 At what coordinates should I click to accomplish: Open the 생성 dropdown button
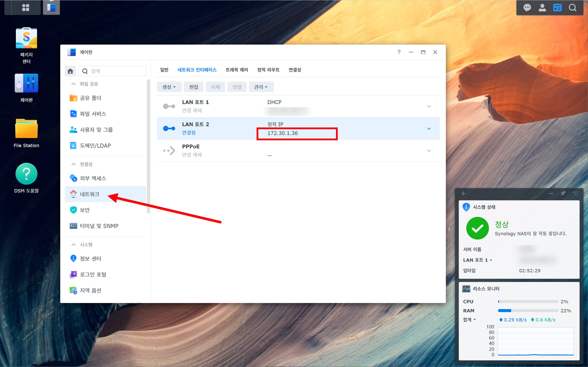click(x=169, y=87)
